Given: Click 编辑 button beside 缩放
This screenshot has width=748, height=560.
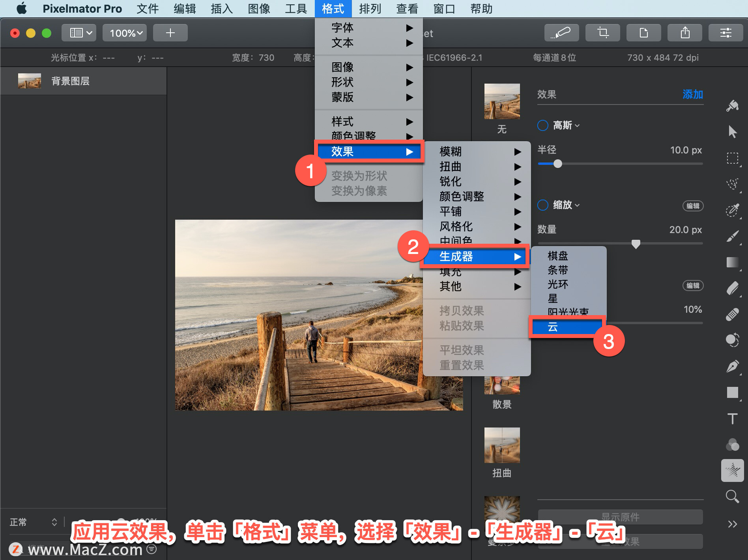Looking at the screenshot, I should pos(693,206).
